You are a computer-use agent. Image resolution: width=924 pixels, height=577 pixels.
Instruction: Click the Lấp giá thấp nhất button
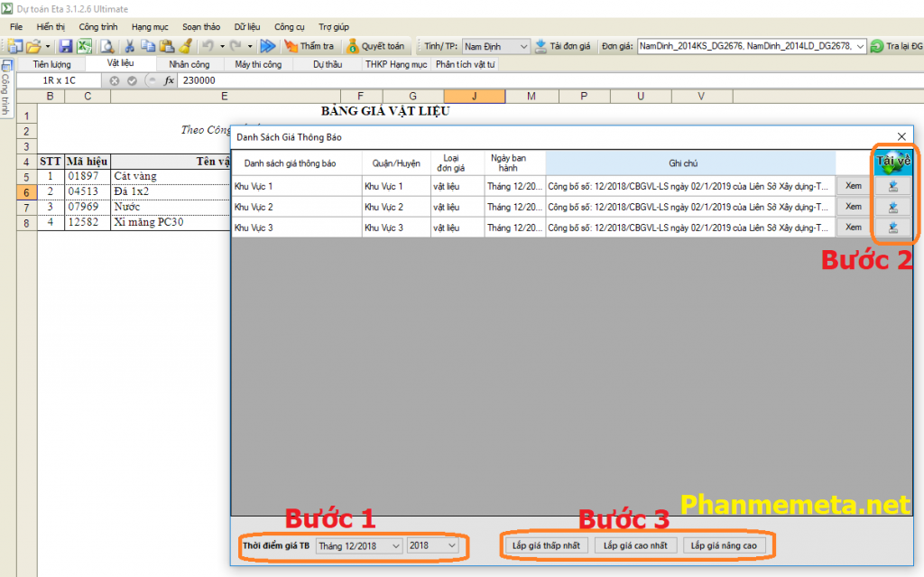tap(546, 546)
